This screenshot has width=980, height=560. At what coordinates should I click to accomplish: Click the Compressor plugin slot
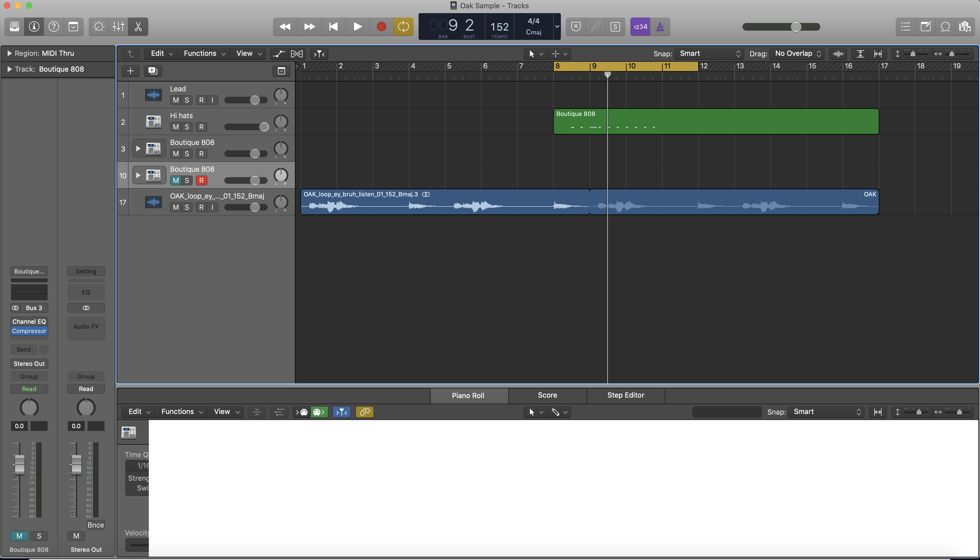[29, 331]
